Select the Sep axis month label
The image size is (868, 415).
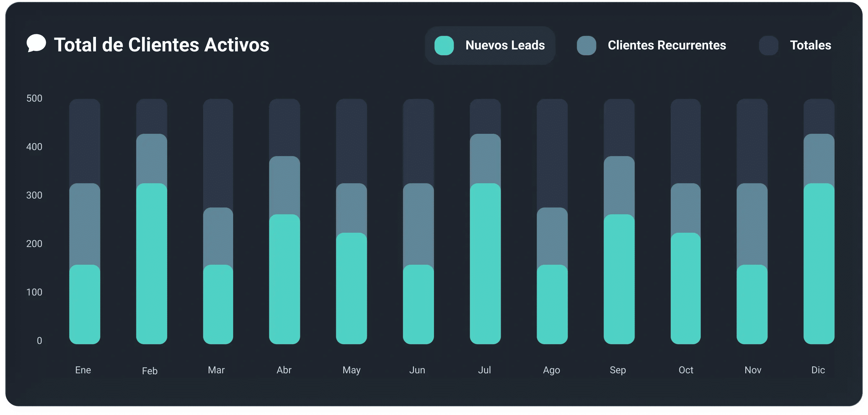[618, 370]
